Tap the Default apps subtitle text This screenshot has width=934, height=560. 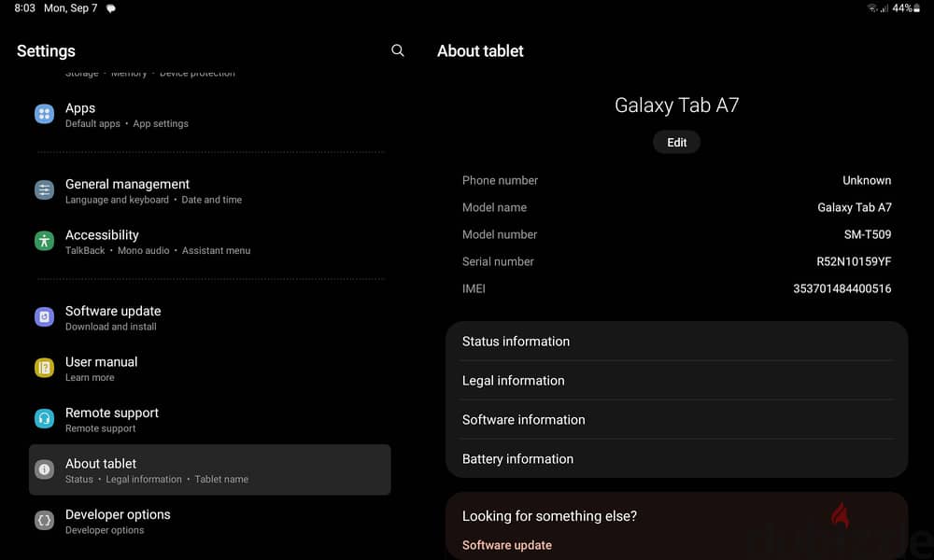pyautogui.click(x=92, y=124)
